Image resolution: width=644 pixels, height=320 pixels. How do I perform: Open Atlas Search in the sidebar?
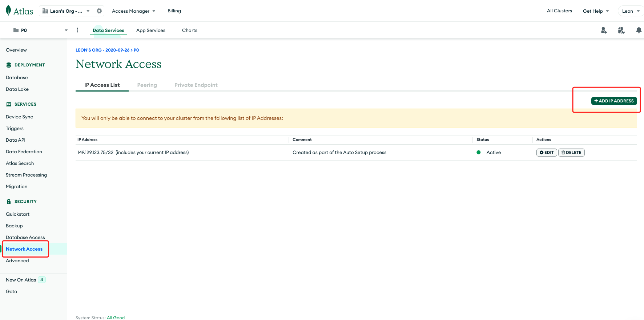click(x=20, y=163)
